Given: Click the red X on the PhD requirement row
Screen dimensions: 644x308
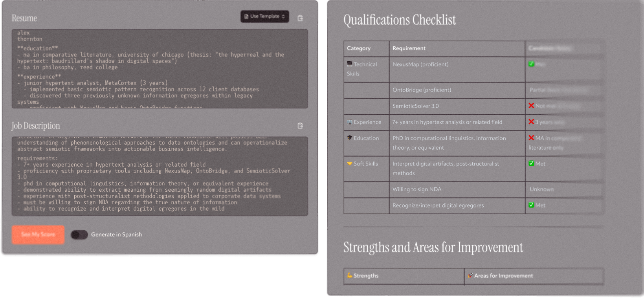Looking at the screenshot, I should (x=532, y=138).
